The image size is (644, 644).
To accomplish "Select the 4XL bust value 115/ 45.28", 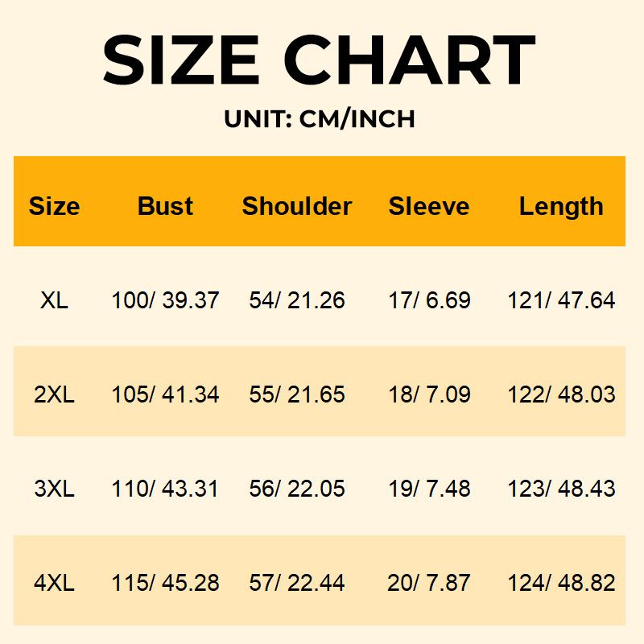I will pyautogui.click(x=165, y=583).
